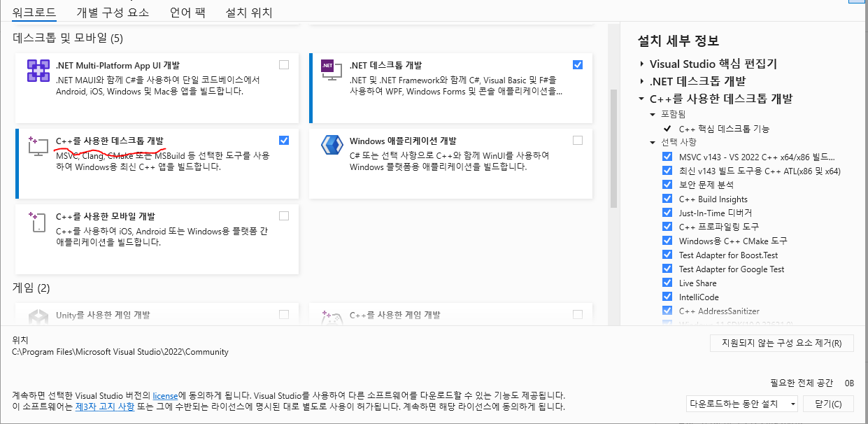868x424 pixels.
Task: Open the license link
Action: coord(165,395)
